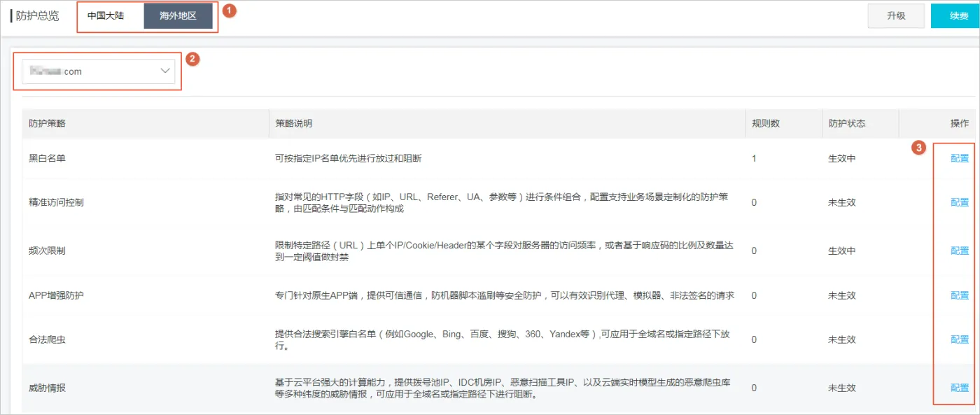Click 未生效 status in 精准访问控制 row
The image size is (980, 415).
[x=842, y=202]
